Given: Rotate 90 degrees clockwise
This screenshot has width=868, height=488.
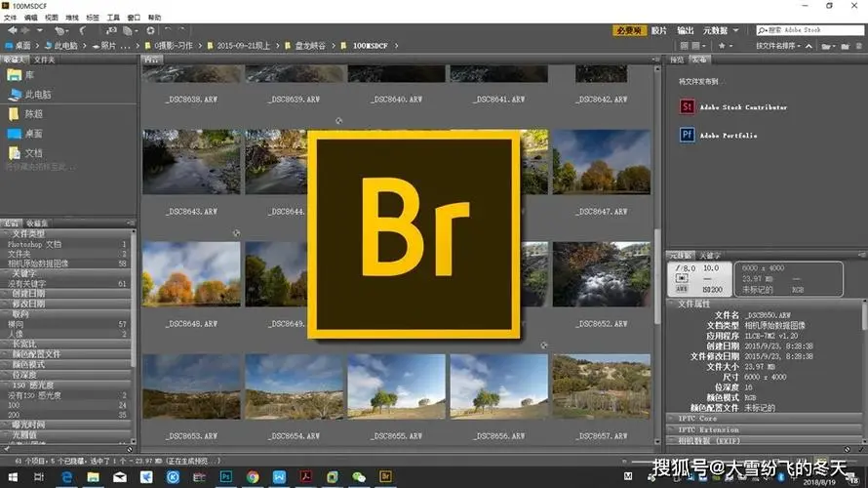Looking at the screenshot, I should click(181, 30).
